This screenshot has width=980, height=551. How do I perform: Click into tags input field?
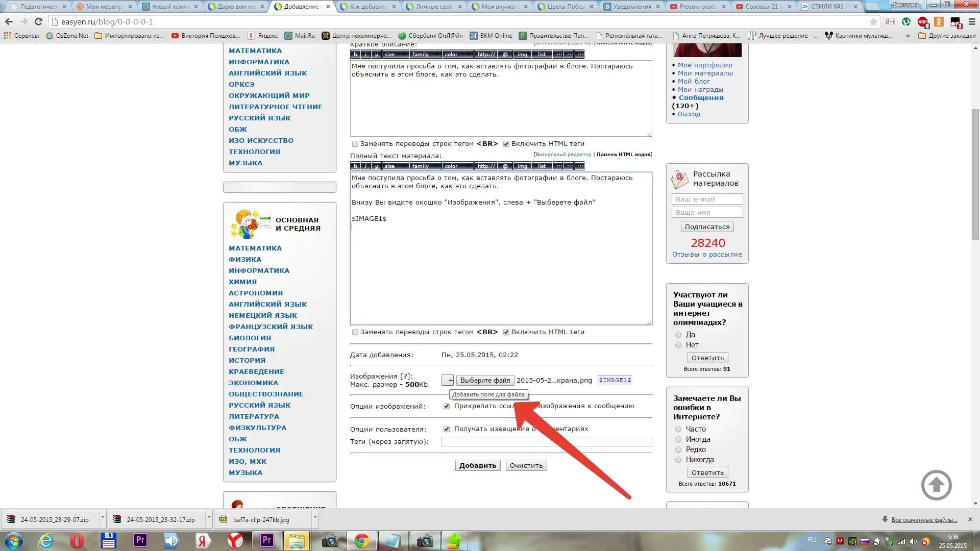point(547,442)
